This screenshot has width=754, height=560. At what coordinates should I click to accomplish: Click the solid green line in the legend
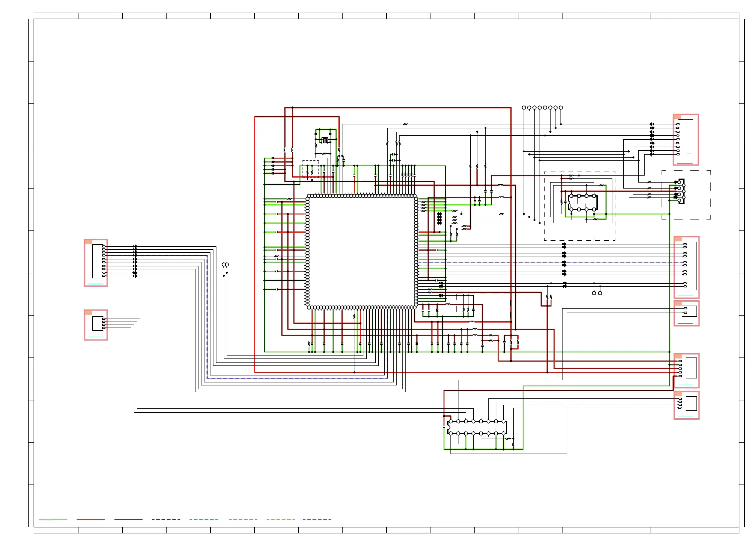click(53, 519)
